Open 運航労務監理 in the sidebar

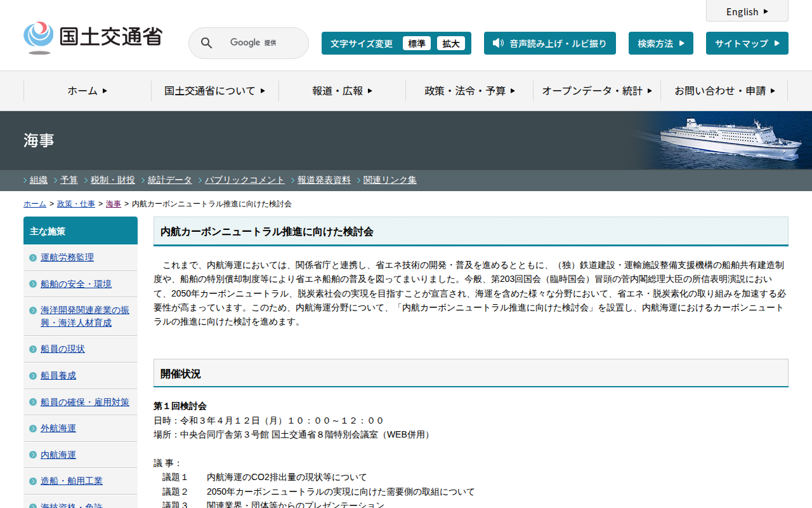coord(67,257)
